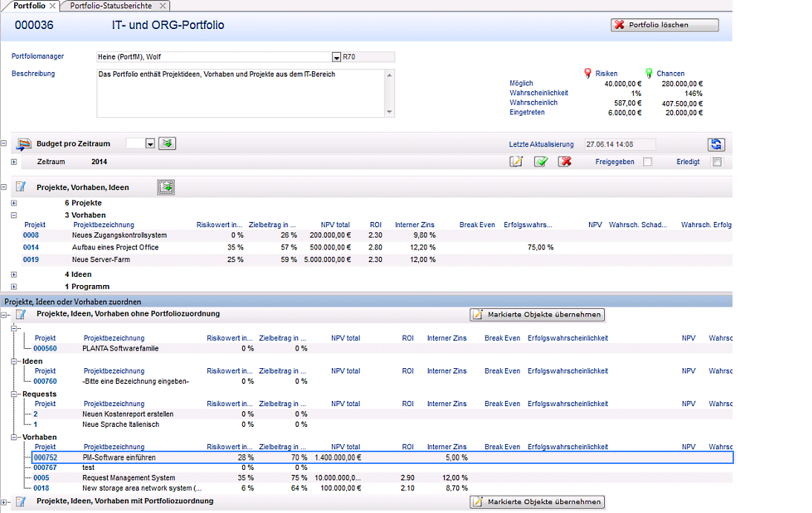
Task: Click icon button next to Projekte, Vorhaben, Ideen
Action: click(x=166, y=188)
